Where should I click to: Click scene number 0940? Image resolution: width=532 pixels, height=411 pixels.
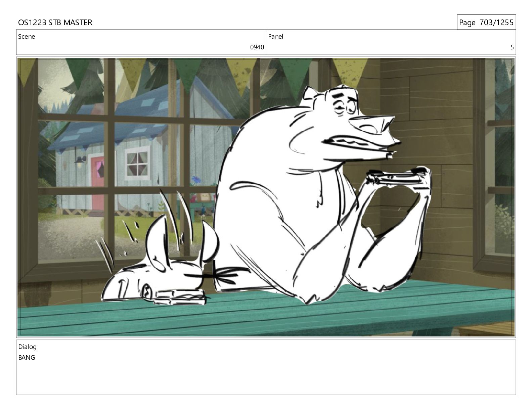pos(257,47)
